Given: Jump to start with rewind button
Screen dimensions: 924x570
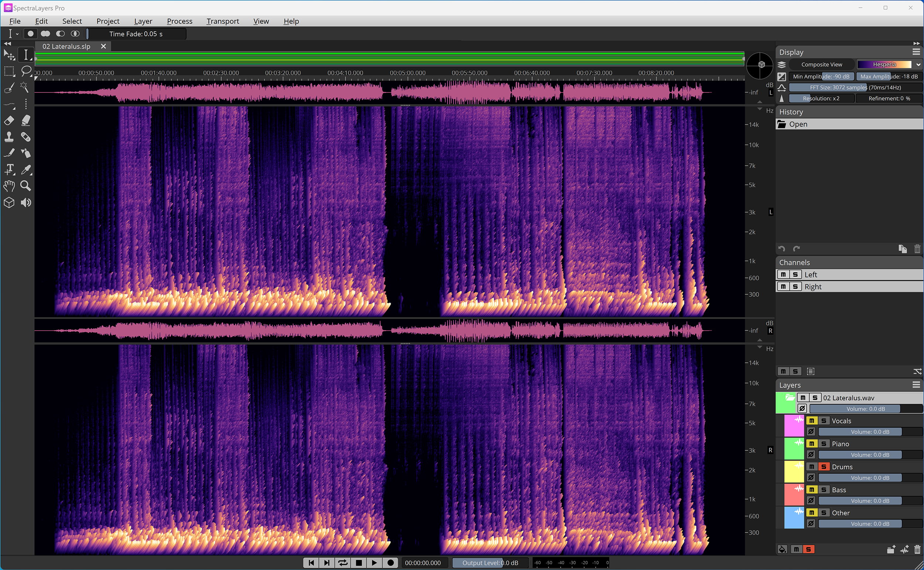Looking at the screenshot, I should point(311,563).
